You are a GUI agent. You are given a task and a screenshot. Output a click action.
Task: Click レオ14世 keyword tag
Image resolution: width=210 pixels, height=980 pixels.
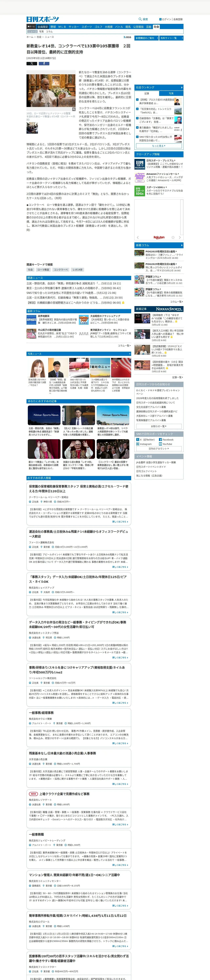click(x=77, y=270)
